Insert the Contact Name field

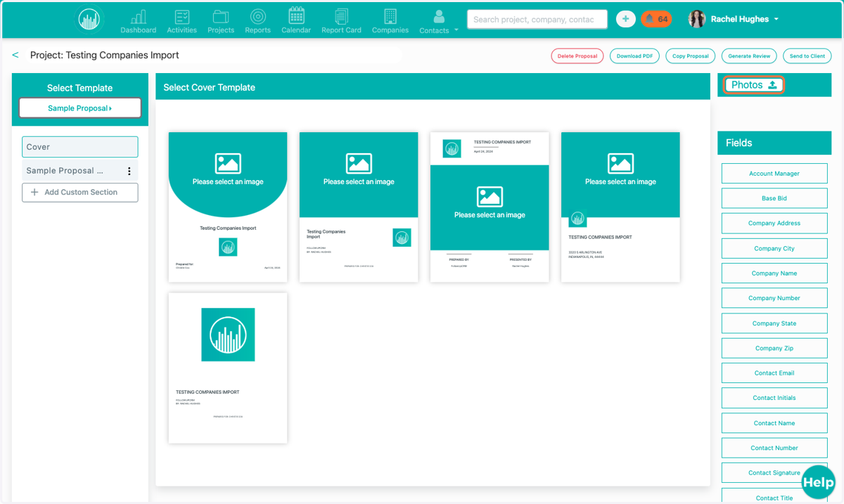774,423
